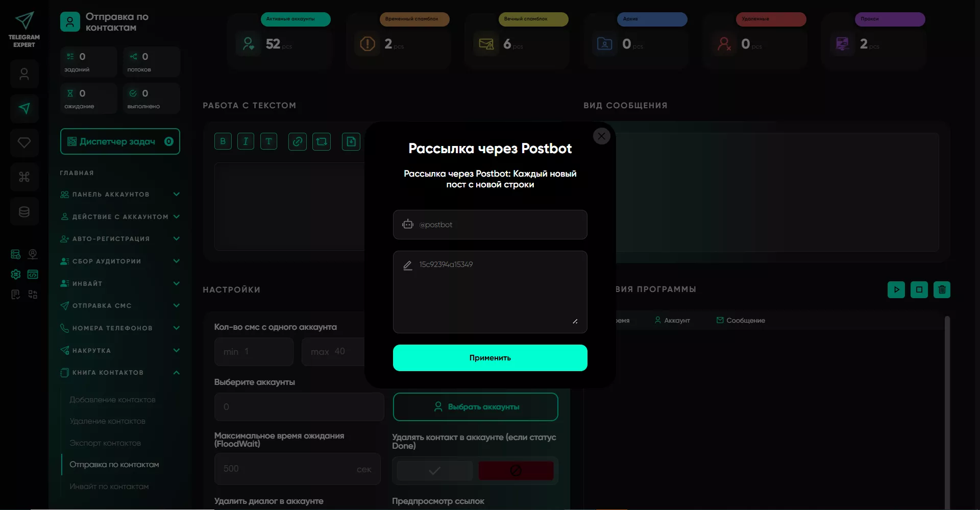Screen dimensions: 980x510
Task: Open Инвайт по контактам submenu item
Action: pyautogui.click(x=109, y=487)
